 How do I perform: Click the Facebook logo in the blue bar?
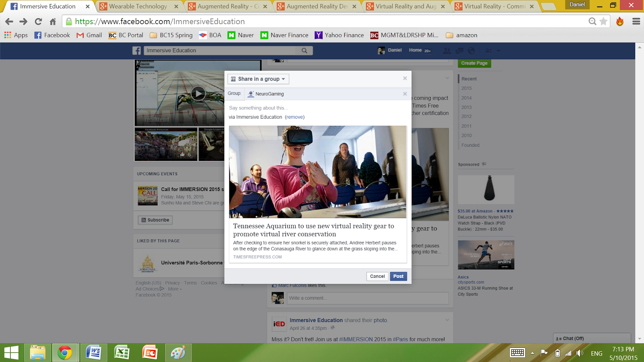pos(137,51)
